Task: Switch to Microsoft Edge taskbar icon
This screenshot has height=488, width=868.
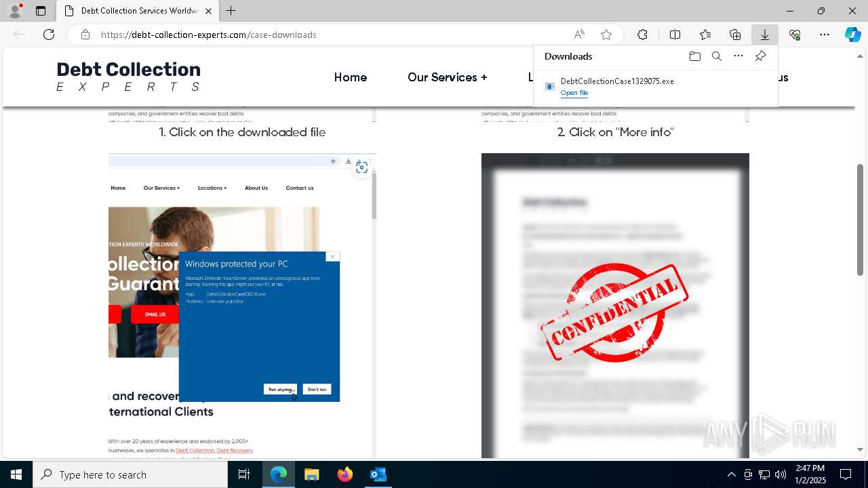Action: click(x=279, y=474)
